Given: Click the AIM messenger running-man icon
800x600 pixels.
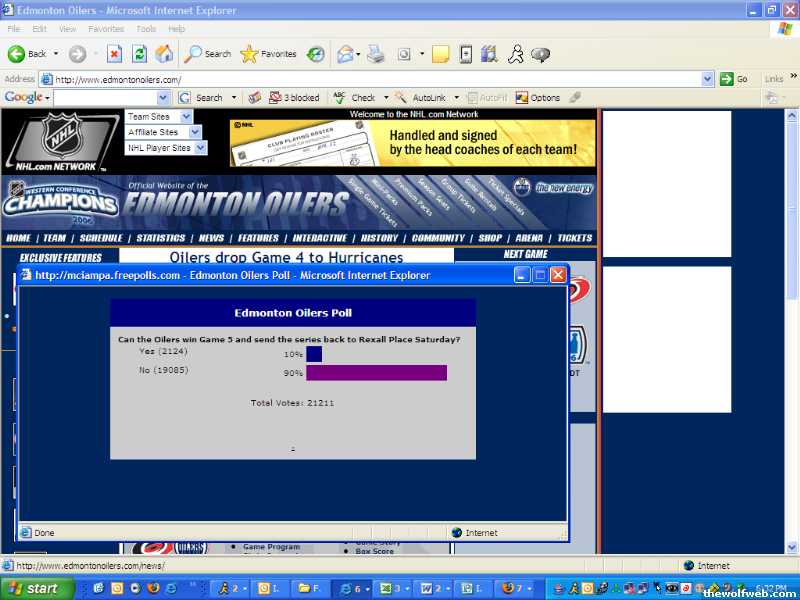Looking at the screenshot, I should [x=516, y=54].
